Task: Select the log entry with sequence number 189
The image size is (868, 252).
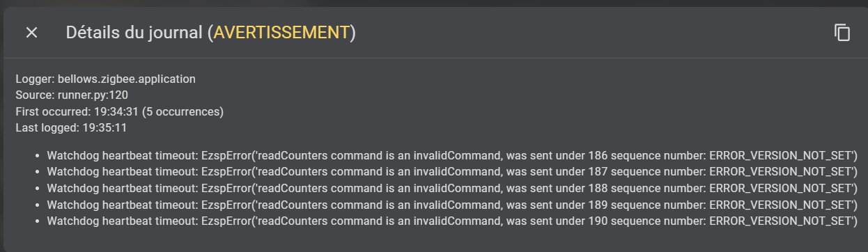Action: [x=451, y=205]
